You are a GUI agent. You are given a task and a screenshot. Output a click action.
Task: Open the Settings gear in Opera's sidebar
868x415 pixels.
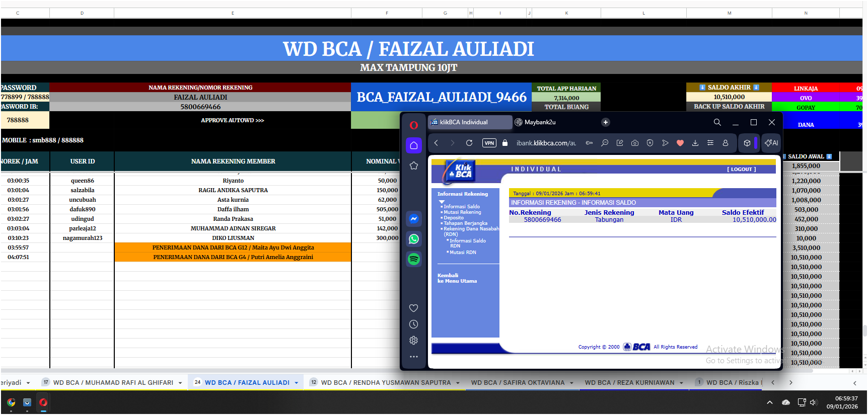pyautogui.click(x=414, y=341)
